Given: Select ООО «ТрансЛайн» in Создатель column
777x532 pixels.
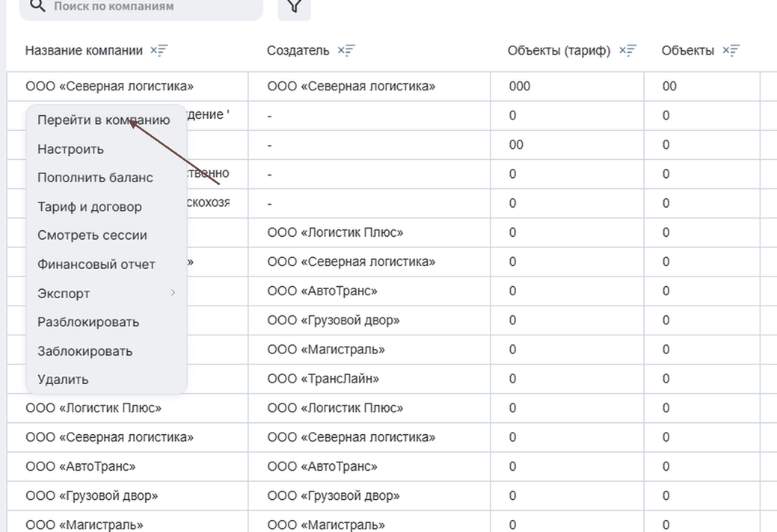Looking at the screenshot, I should tap(323, 379).
